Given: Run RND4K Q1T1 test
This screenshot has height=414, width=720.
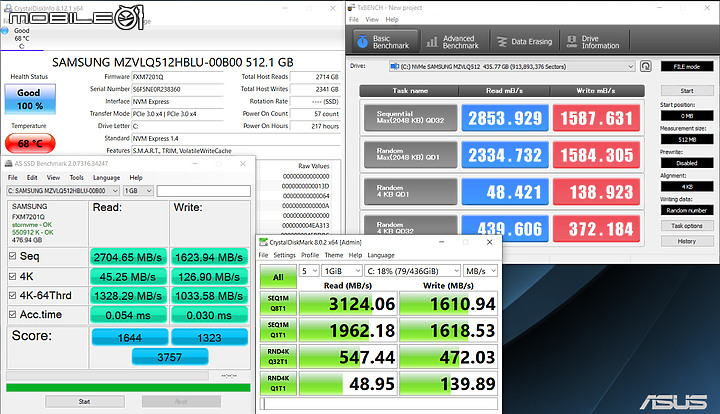Looking at the screenshot, I should (x=278, y=383).
